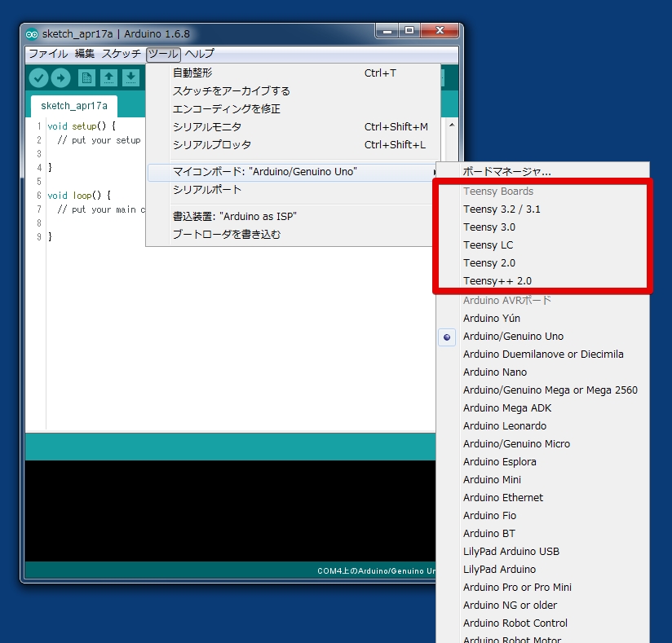This screenshot has width=672, height=643.
Task: Select 自動整形 menu entry
Action: pyautogui.click(x=293, y=73)
